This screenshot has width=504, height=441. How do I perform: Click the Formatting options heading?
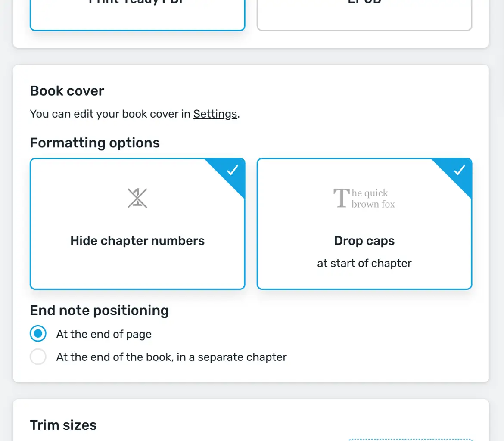[x=95, y=143]
